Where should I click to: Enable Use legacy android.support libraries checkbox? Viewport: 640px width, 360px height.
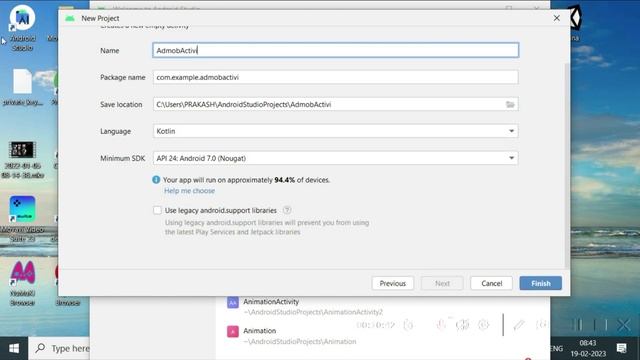158,210
